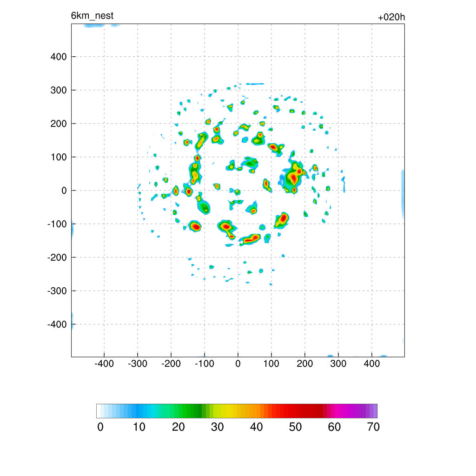Viewport: 476px width, 476px height.
Task: Click the red cell near x=-125, y=-110
Action: tap(196, 227)
